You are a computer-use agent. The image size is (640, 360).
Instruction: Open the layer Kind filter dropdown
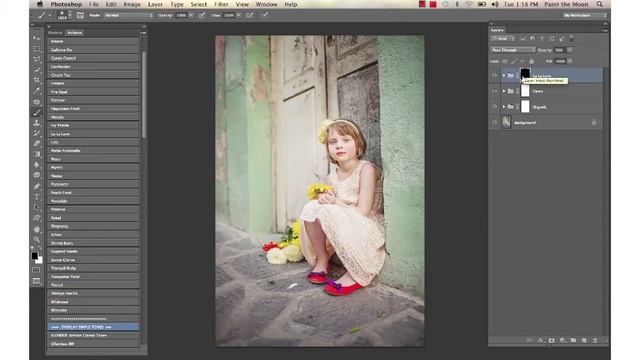503,38
